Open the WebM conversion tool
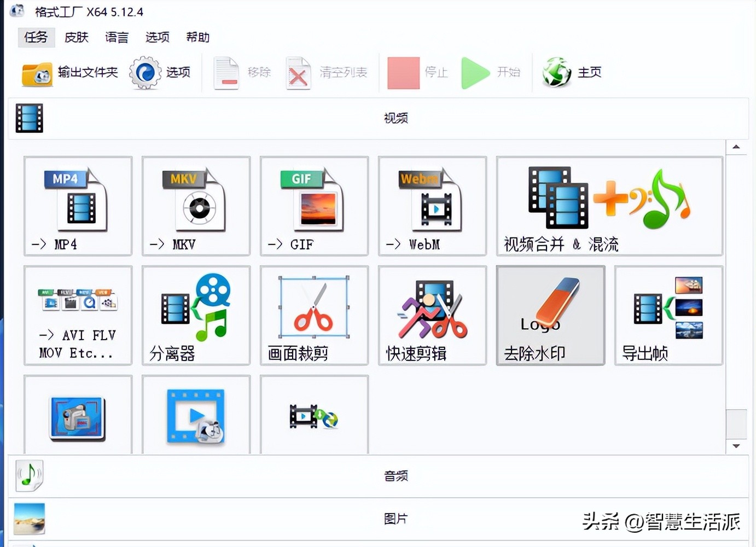This screenshot has height=547, width=756. (432, 206)
